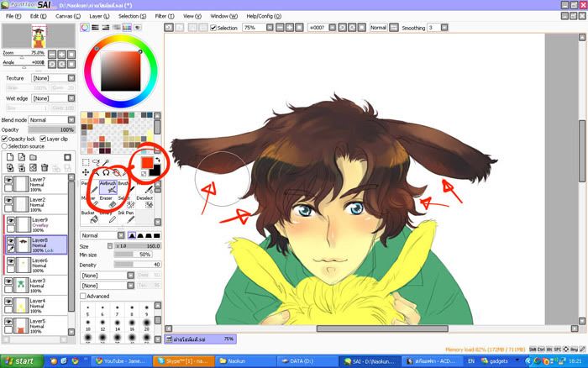Expand the Texture dropdown
Image resolution: width=588 pixels, height=368 pixels.
[50, 77]
